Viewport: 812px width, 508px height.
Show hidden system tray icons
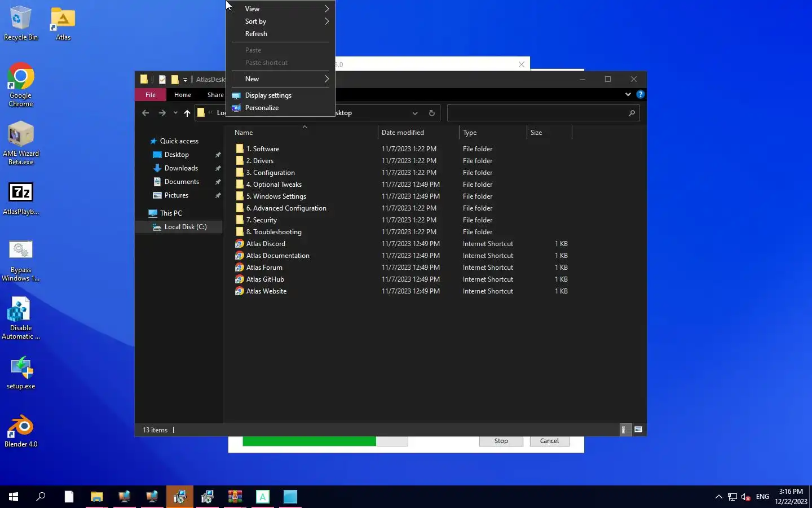coord(718,497)
